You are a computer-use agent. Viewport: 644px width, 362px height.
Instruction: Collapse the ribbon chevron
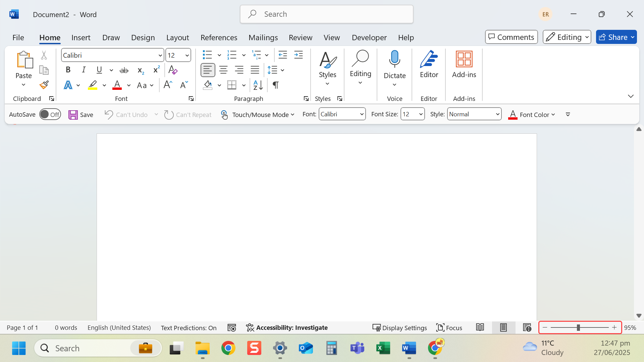click(631, 96)
